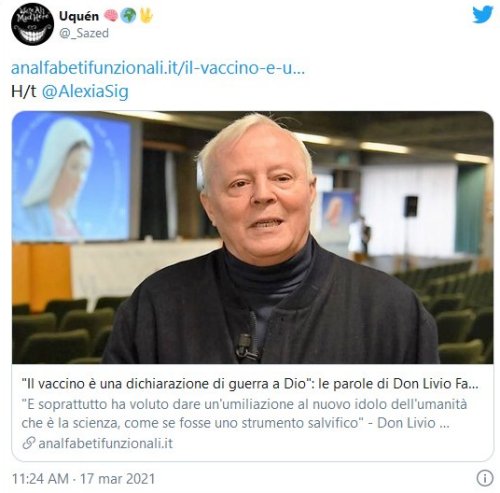Click the Madonna screen in photo background
The height and width of the screenshot is (493, 500).
72,177
